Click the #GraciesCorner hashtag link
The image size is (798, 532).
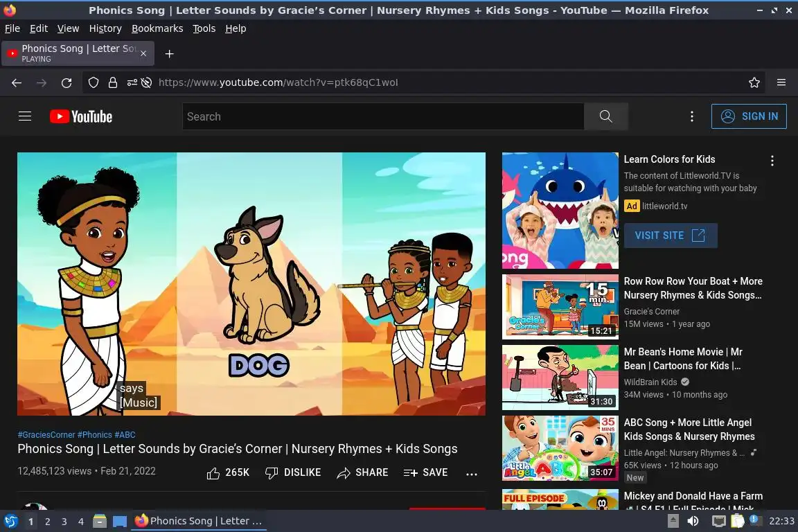(x=46, y=435)
